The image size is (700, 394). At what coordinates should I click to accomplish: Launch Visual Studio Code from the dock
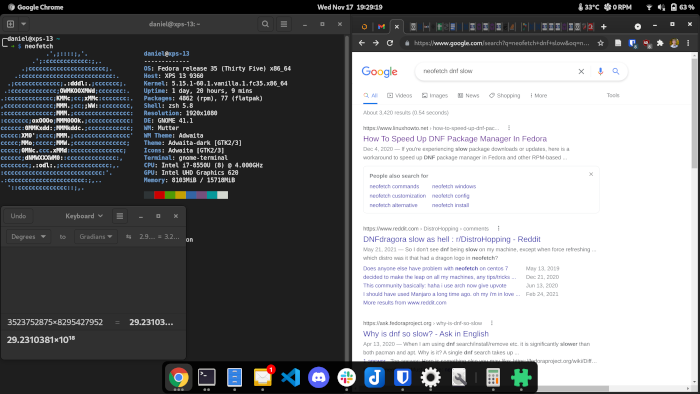(291, 377)
